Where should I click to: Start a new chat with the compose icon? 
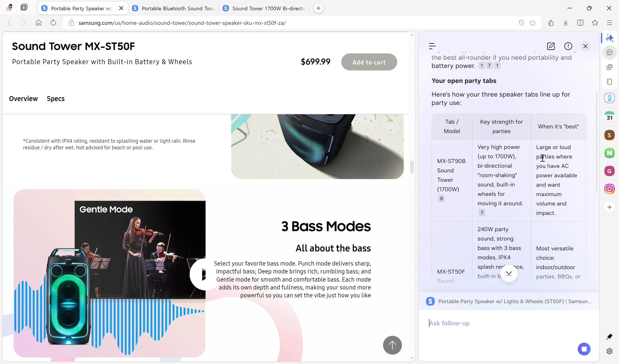click(x=551, y=46)
